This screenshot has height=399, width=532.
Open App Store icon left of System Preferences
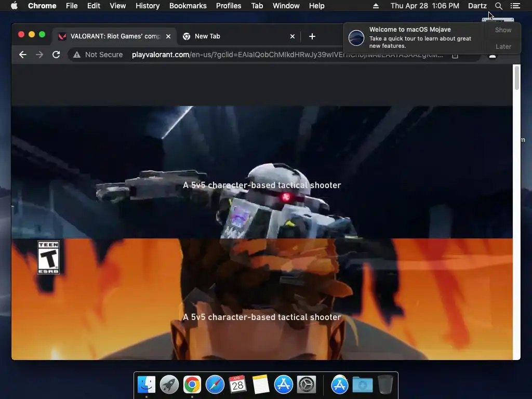[283, 384]
